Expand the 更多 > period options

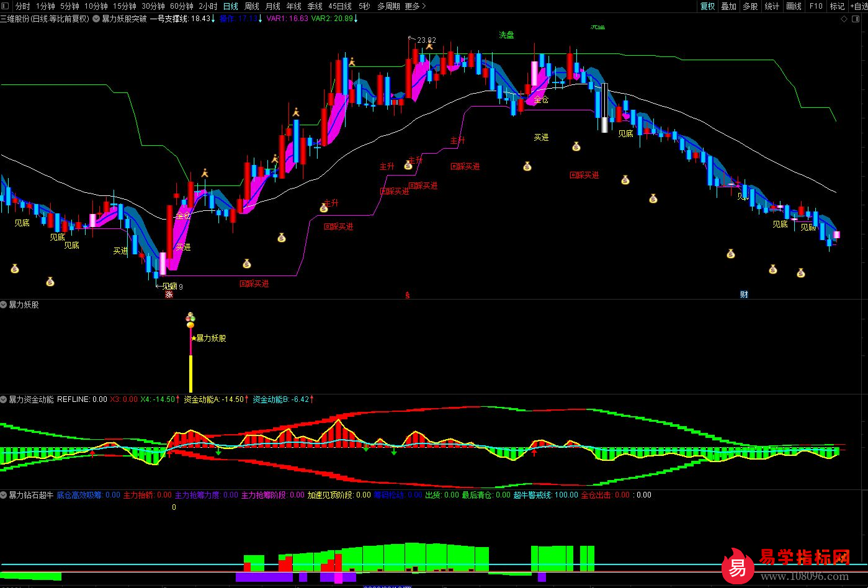point(416,6)
